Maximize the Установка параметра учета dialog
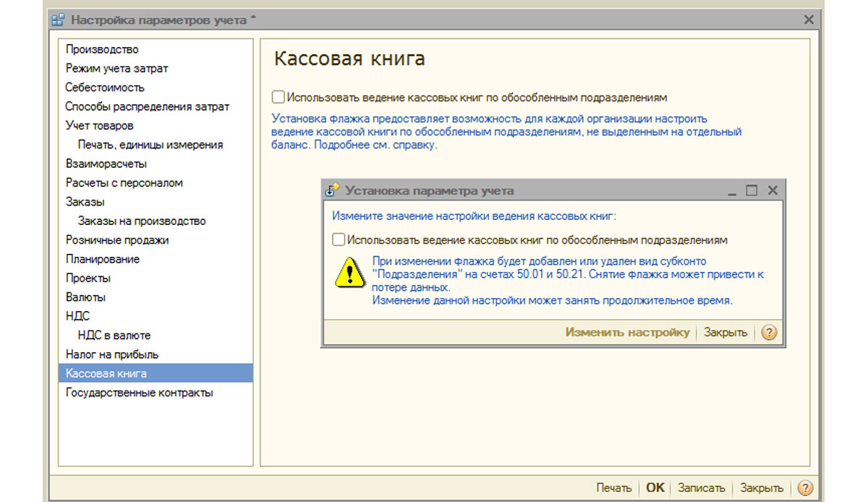 (752, 190)
